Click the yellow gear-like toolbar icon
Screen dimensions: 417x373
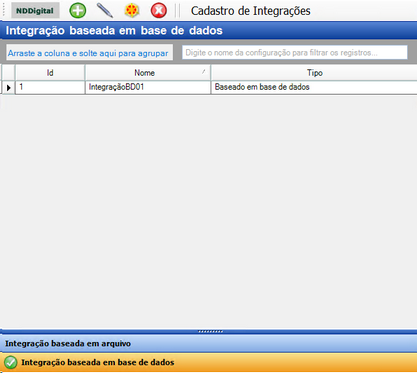[132, 10]
